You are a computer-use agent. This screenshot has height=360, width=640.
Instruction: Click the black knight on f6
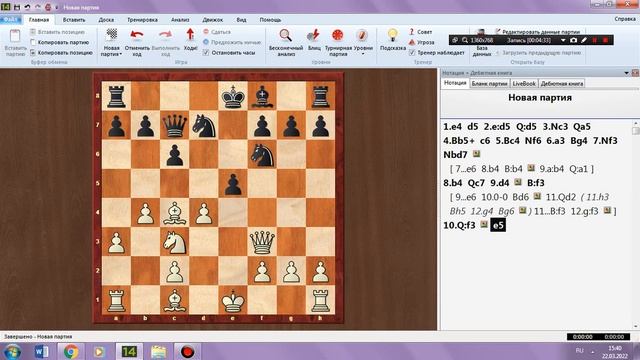click(x=262, y=155)
